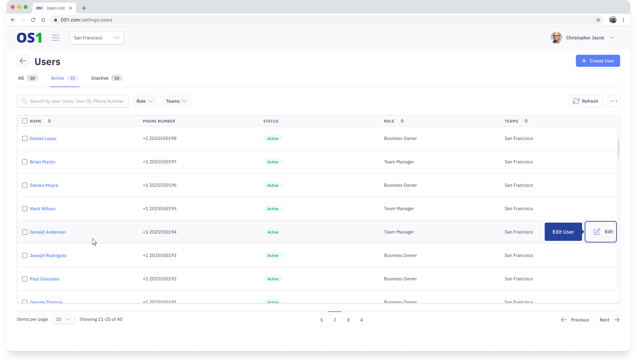The height and width of the screenshot is (364, 637).
Task: Expand the Role filter dropdown
Action: point(145,101)
